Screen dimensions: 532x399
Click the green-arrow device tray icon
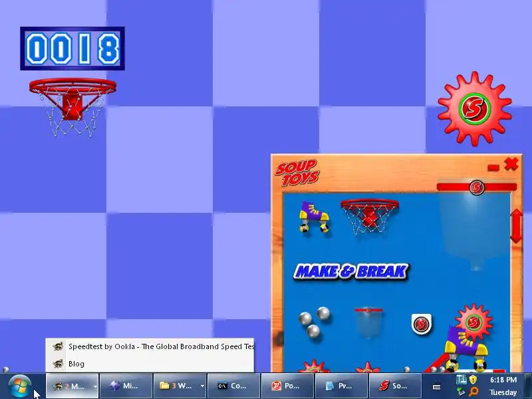pos(461,392)
